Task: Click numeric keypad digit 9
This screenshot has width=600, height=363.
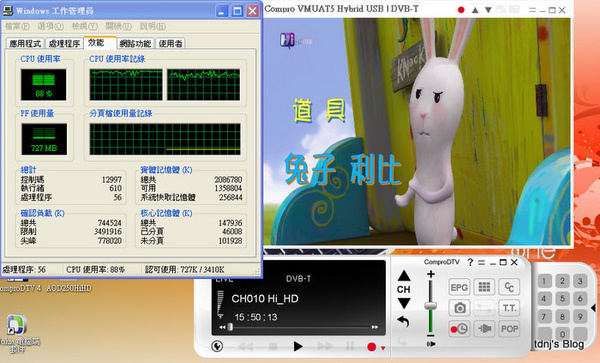Action: point(580,317)
